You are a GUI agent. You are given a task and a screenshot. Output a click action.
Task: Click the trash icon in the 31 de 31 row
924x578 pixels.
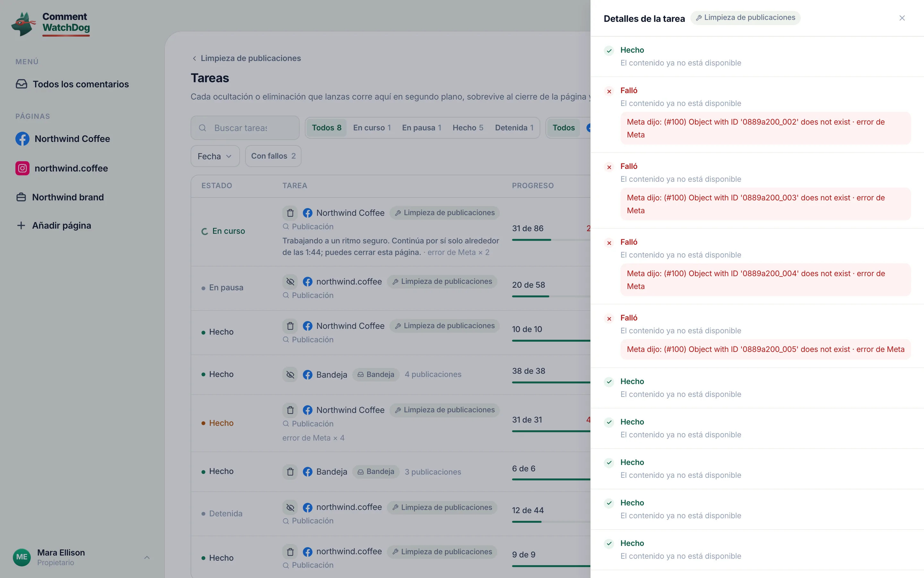(290, 410)
